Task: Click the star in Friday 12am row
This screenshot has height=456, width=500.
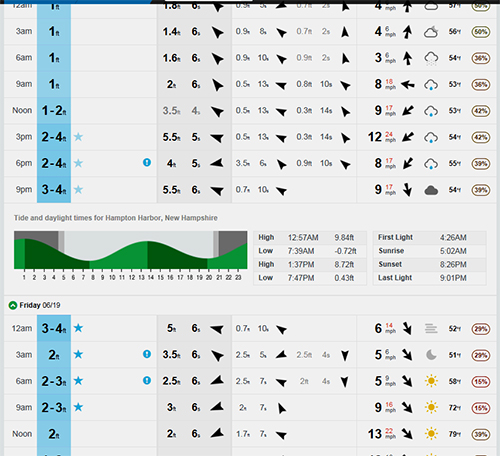Action: (x=78, y=328)
